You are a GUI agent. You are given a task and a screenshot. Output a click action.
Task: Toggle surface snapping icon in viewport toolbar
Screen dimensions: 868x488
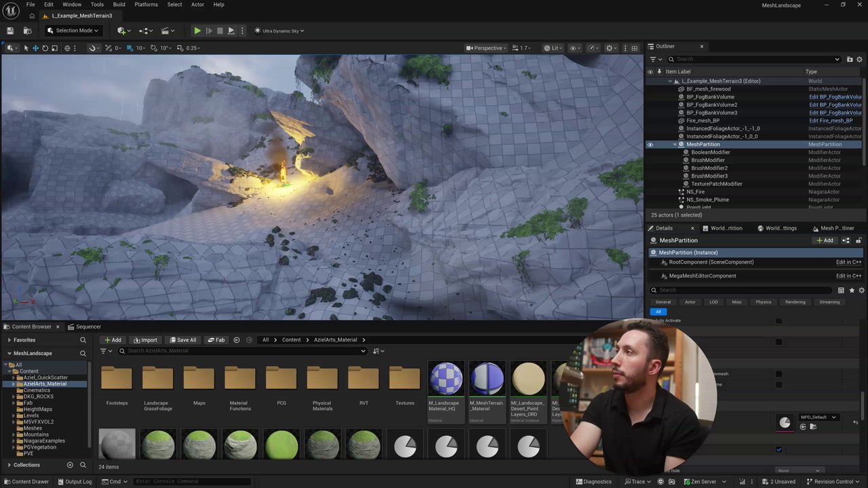92,48
